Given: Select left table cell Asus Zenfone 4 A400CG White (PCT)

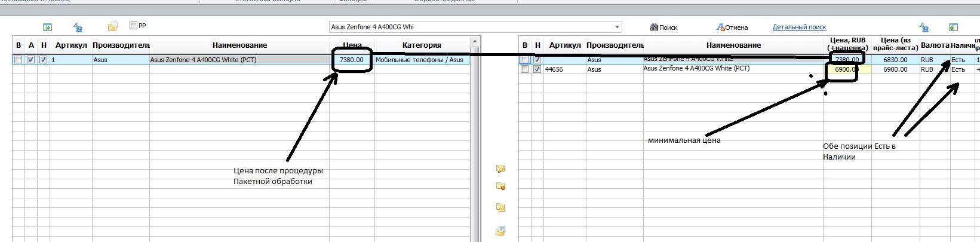Looking at the screenshot, I should pyautogui.click(x=239, y=60).
